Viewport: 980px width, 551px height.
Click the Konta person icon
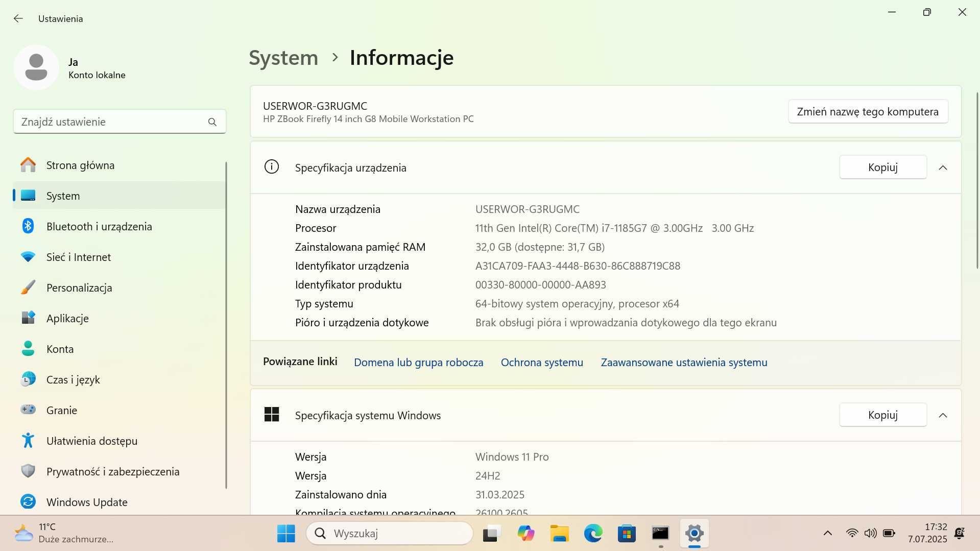(x=28, y=349)
